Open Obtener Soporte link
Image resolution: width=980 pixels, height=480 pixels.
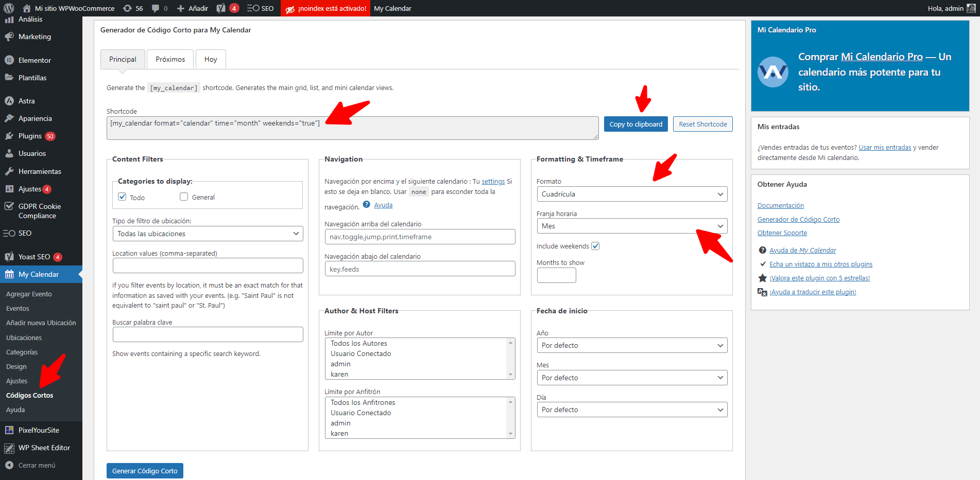[x=782, y=233]
